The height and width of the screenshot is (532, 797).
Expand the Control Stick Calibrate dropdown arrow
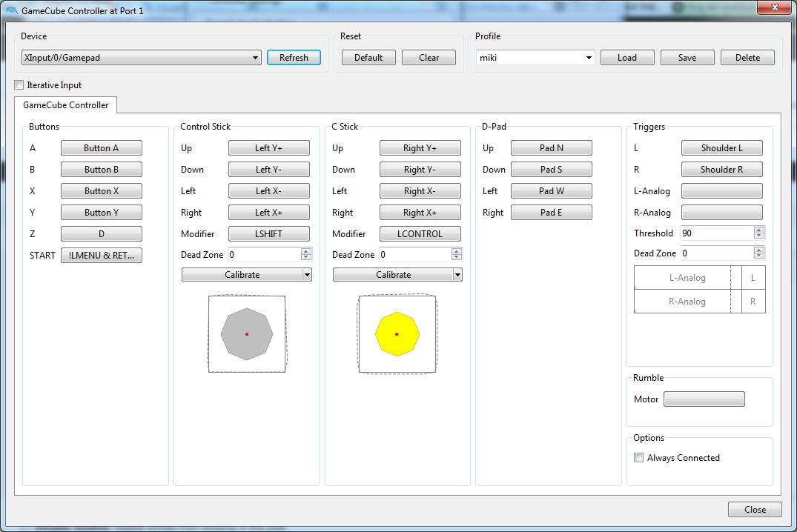click(307, 275)
